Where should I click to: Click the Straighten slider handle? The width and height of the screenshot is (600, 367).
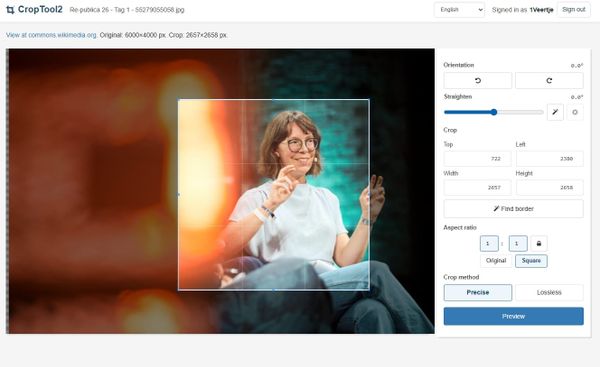point(494,112)
